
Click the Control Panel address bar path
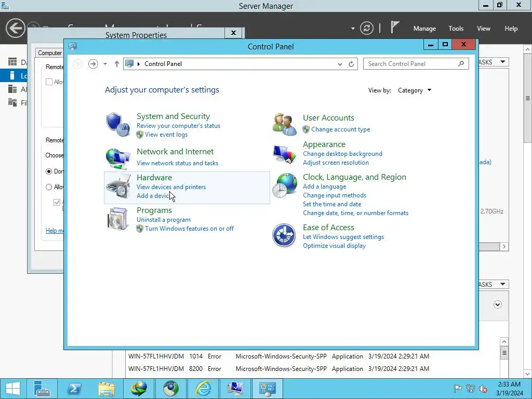coord(163,64)
